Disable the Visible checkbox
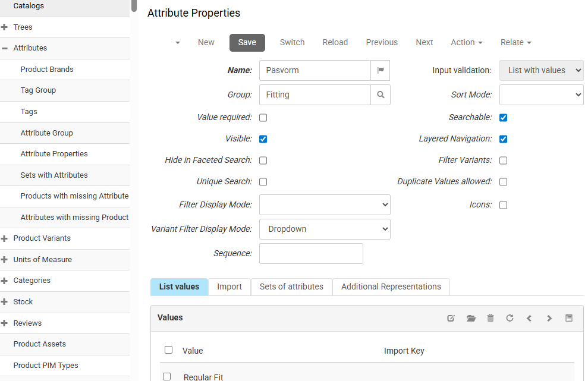 click(263, 138)
